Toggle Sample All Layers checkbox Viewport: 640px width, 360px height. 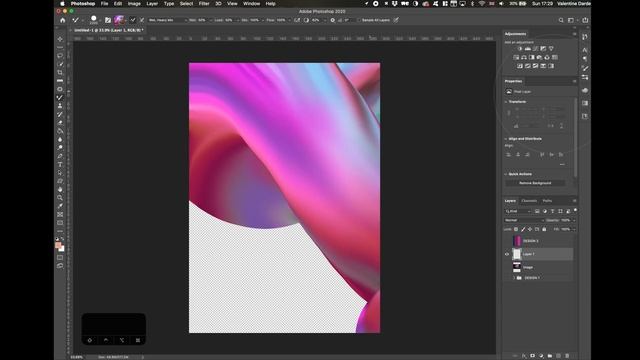359,20
